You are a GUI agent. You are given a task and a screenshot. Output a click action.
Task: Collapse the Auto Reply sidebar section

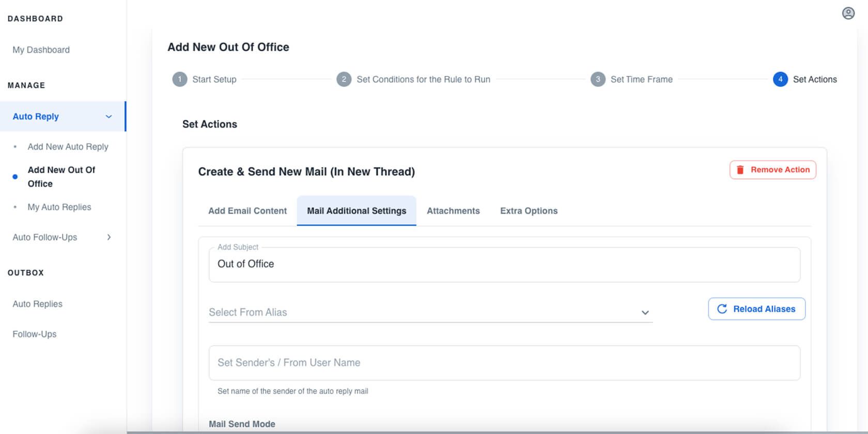point(109,117)
